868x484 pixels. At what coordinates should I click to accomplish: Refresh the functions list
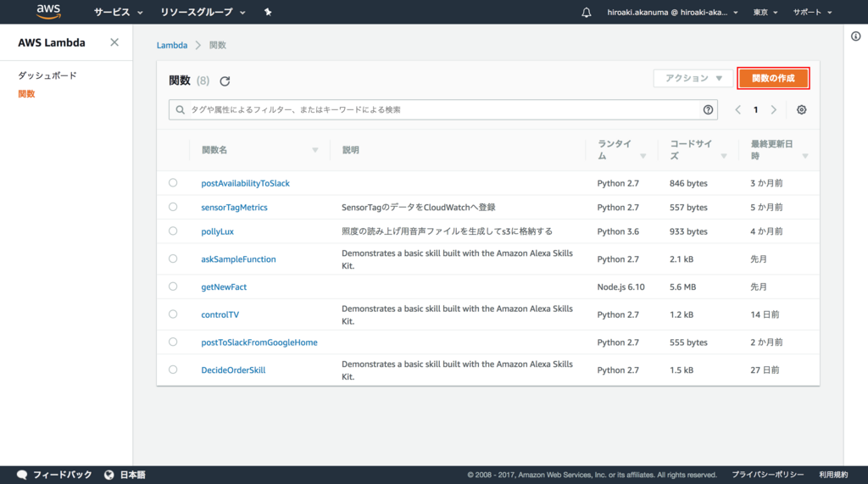[225, 81]
